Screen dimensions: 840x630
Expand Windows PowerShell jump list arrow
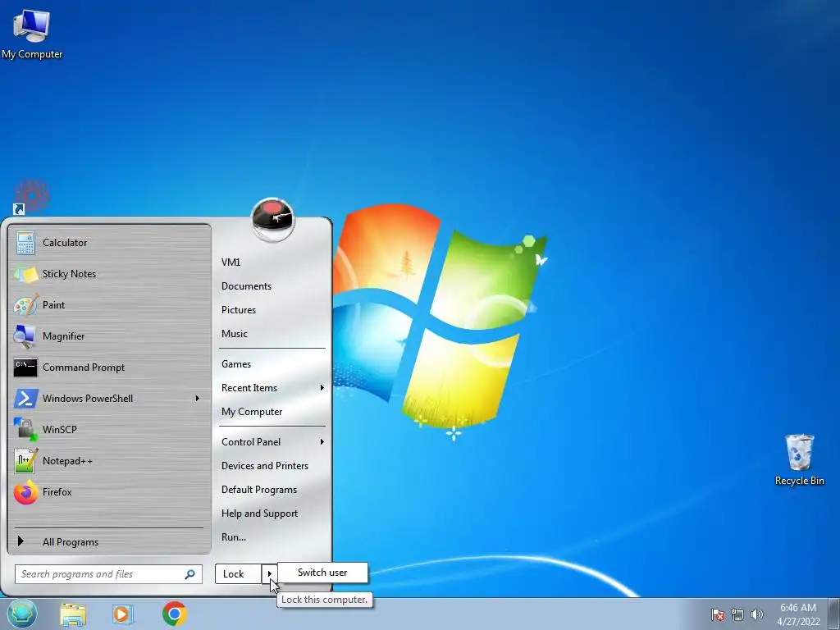click(x=198, y=399)
